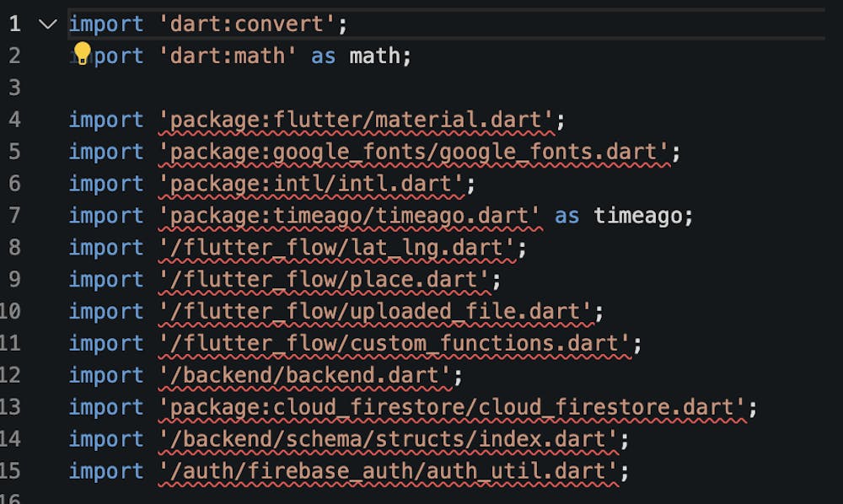Click '/backend/backend.dart' import path
Viewport: 843px width, 504px height.
tap(304, 376)
